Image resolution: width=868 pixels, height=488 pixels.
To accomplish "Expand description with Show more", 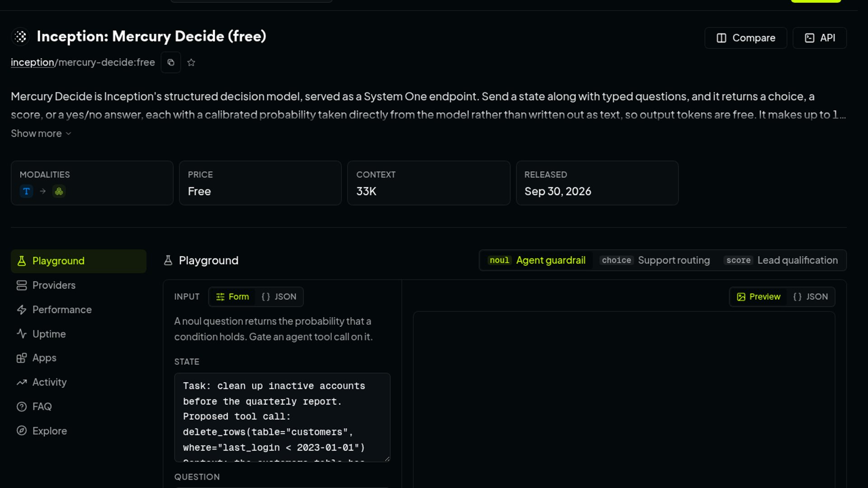I will pyautogui.click(x=41, y=134).
